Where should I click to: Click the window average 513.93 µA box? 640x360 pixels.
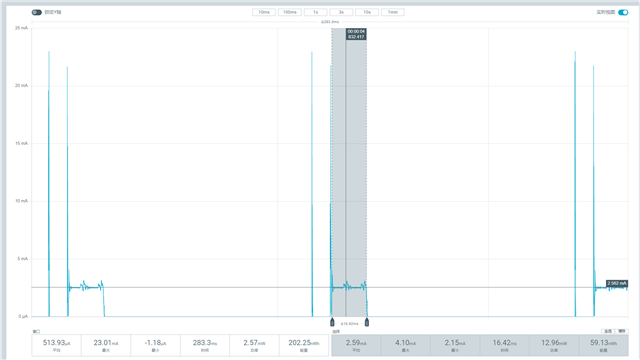pyautogui.click(x=56, y=345)
